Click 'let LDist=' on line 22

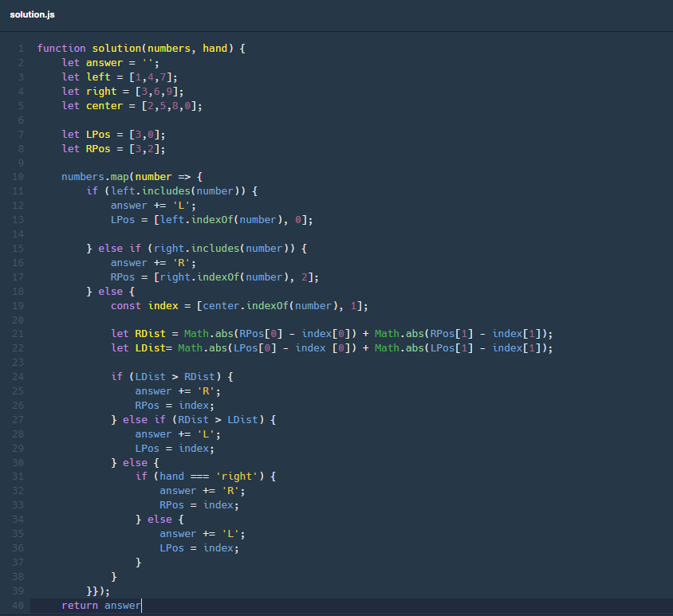click(x=141, y=348)
